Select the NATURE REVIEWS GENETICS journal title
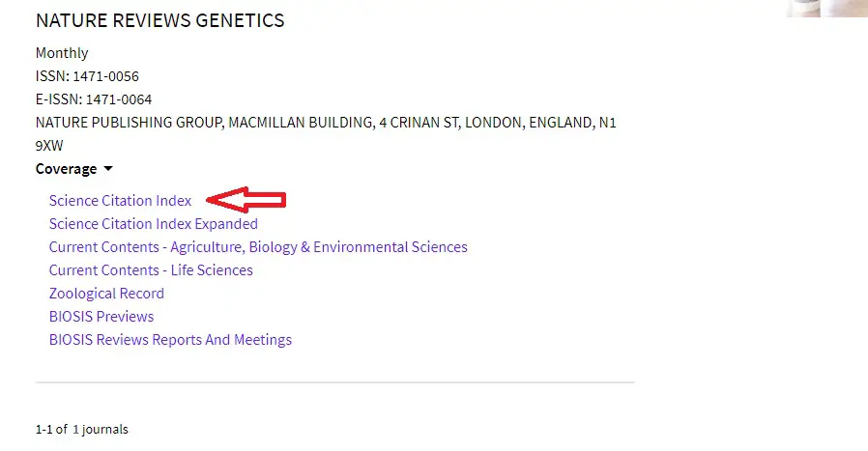This screenshot has width=868, height=451. (x=160, y=20)
